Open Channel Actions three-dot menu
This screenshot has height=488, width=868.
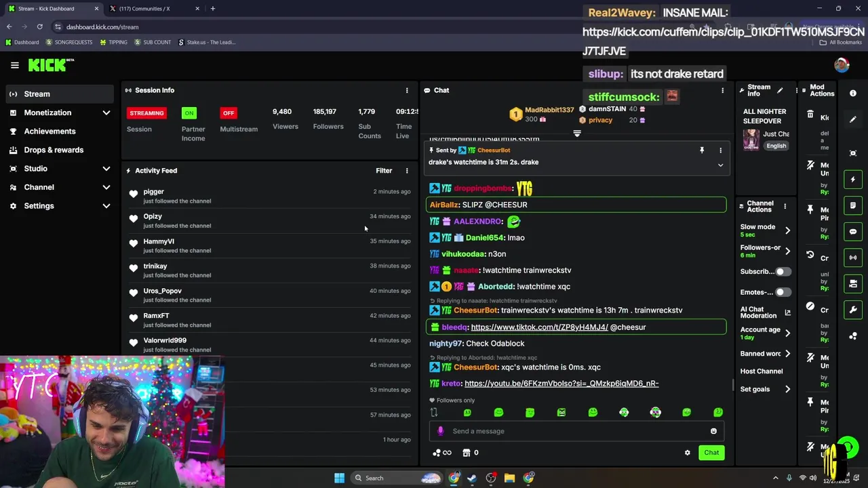[x=785, y=206]
